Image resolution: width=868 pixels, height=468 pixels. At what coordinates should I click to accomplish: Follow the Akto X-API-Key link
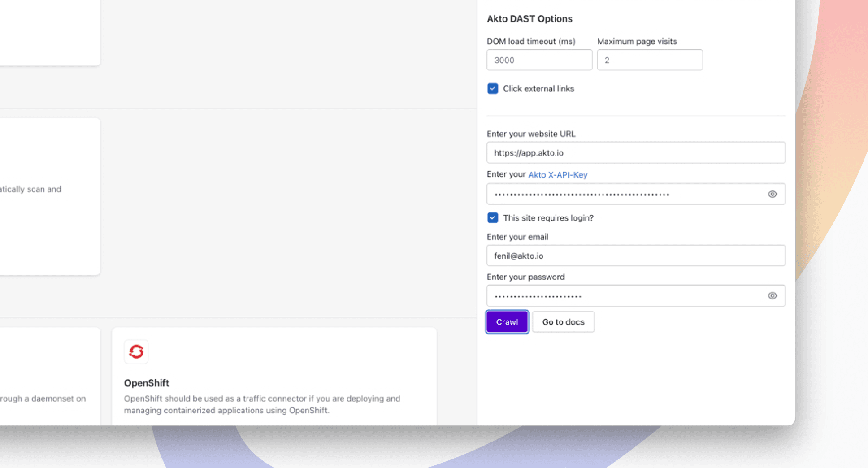click(x=558, y=175)
